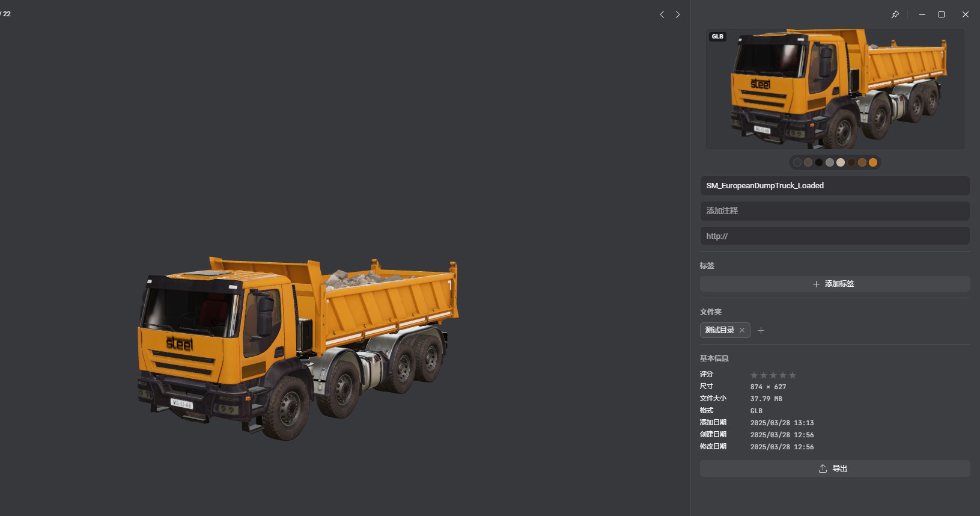Edit the SM_EuropeanDumpTruck_Loaded name field
980x516 pixels.
tap(834, 186)
